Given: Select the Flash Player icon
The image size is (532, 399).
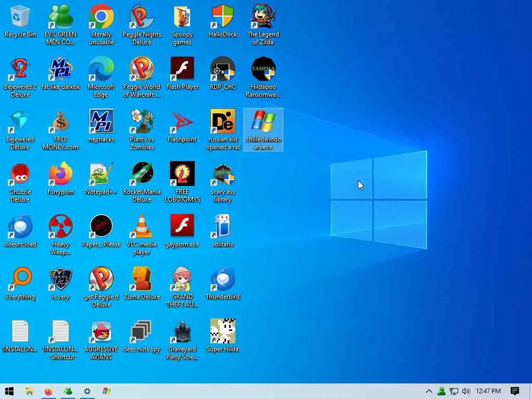Looking at the screenshot, I should click(182, 73).
